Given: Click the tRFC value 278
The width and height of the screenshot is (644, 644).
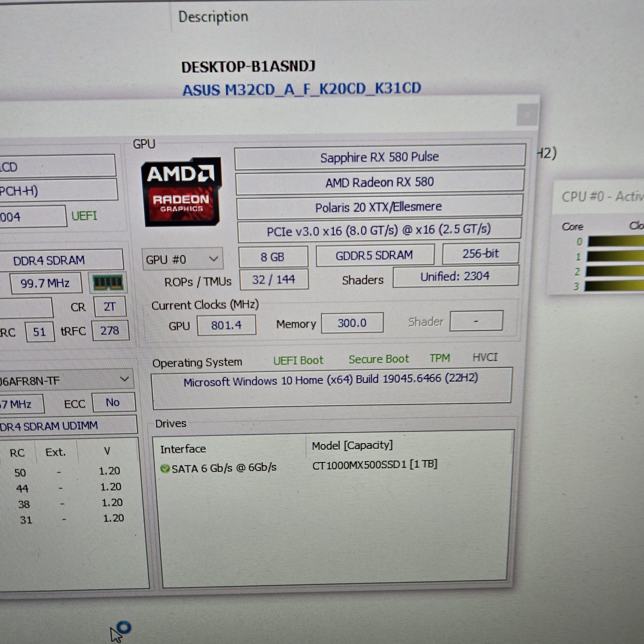Looking at the screenshot, I should pyautogui.click(x=110, y=331).
